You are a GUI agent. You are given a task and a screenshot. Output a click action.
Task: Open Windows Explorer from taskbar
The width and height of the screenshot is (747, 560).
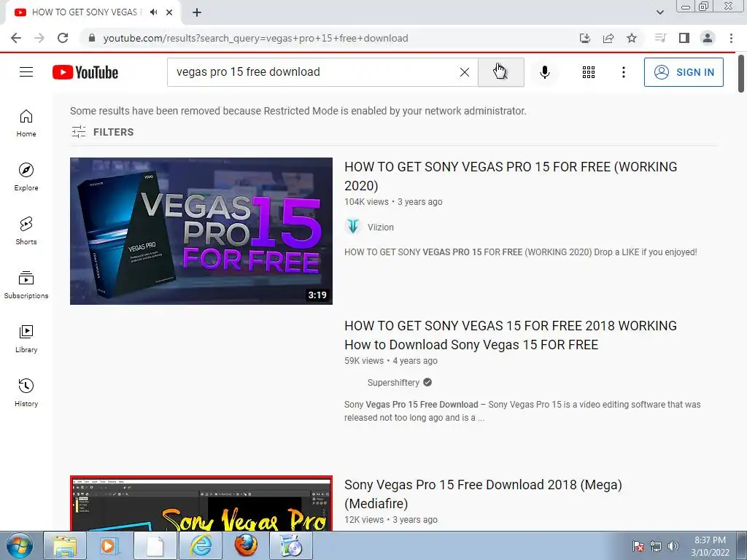(x=65, y=545)
